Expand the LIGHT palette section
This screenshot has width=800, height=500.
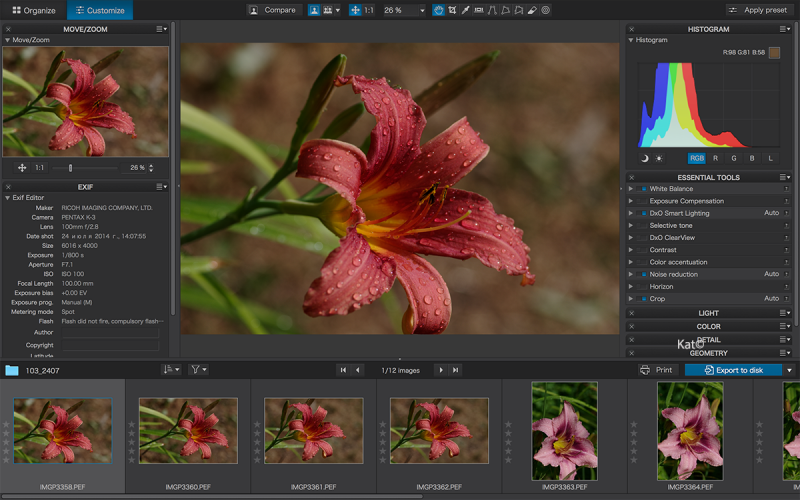[708, 313]
